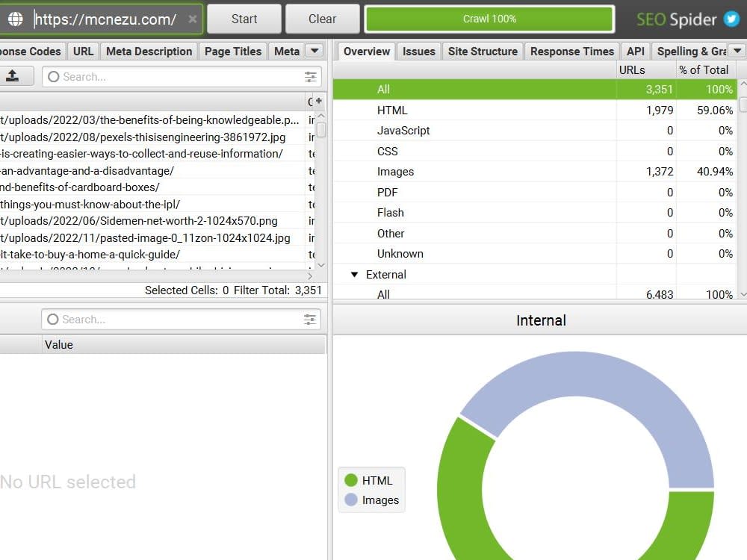Select row things-you-must-know-about-the-ipl
Image resolution: width=747 pixels, height=560 pixels.
pyautogui.click(x=152, y=205)
